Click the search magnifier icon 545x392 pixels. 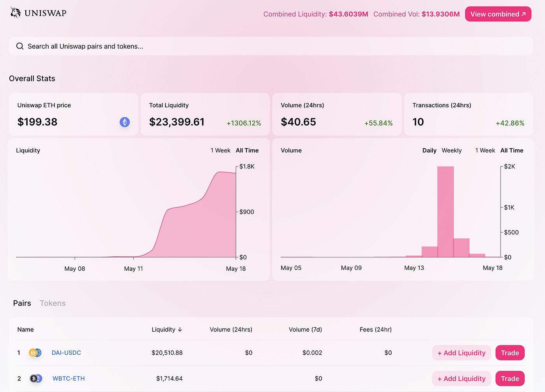pyautogui.click(x=20, y=46)
